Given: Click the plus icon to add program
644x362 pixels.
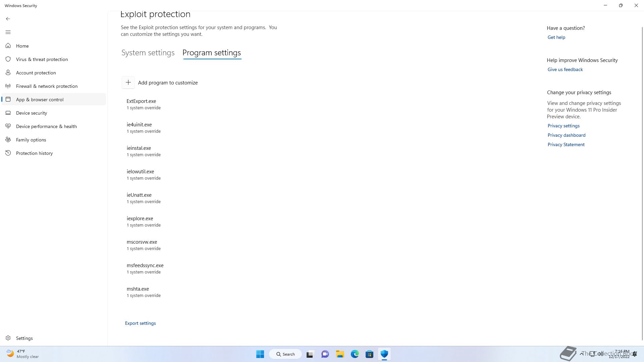Looking at the screenshot, I should (128, 82).
